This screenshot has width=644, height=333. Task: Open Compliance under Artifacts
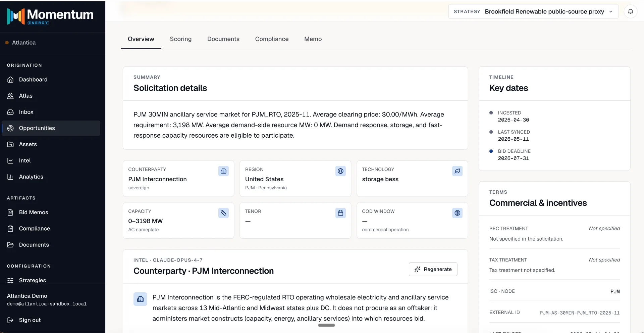(51, 229)
